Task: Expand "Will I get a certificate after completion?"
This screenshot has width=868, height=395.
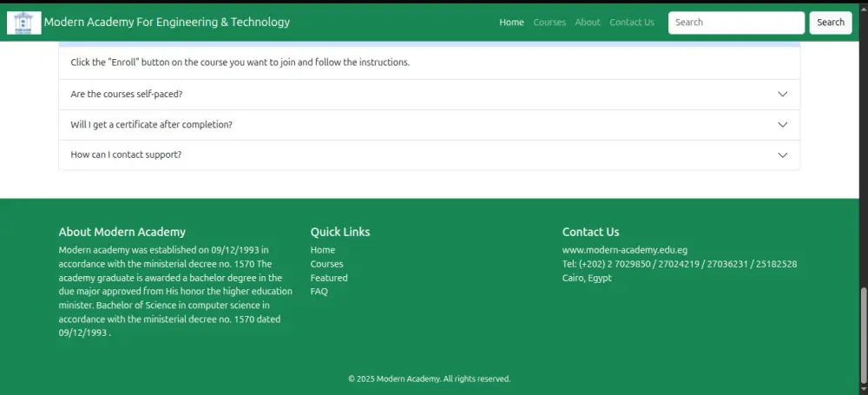Action: 429,125
